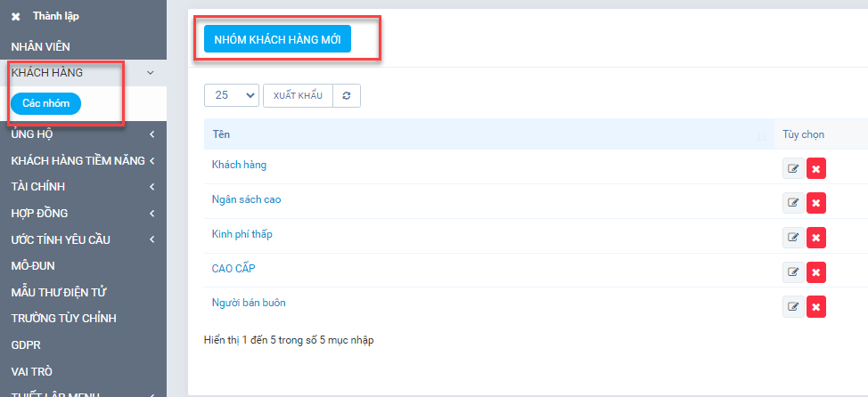Open the GDPR menu item
This screenshot has width=868, height=397.
coord(27,344)
